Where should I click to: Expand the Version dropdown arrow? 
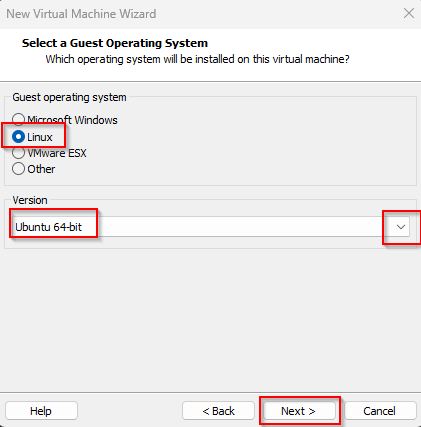point(401,227)
